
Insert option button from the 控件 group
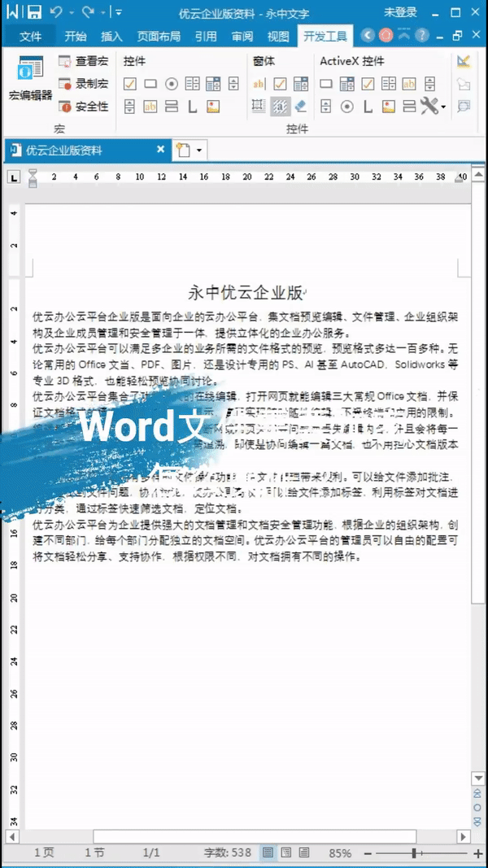pyautogui.click(x=172, y=84)
